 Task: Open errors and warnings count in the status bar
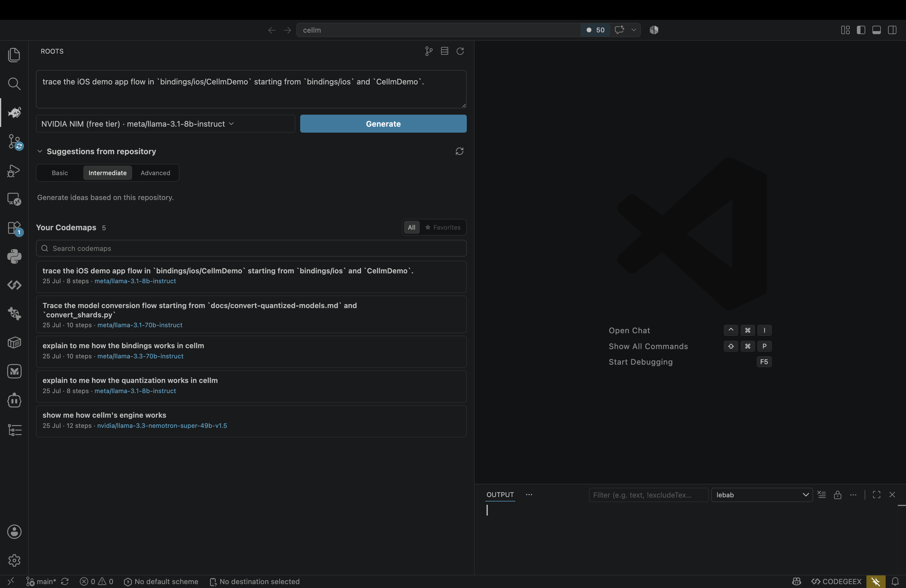(x=96, y=581)
